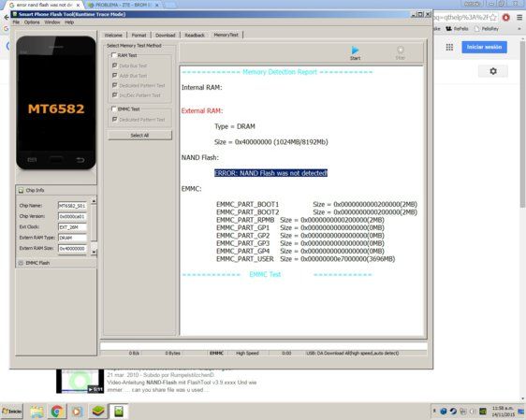Play the NAND-Flash video thumbnail
The width and height of the screenshot is (526, 420).
80,381
